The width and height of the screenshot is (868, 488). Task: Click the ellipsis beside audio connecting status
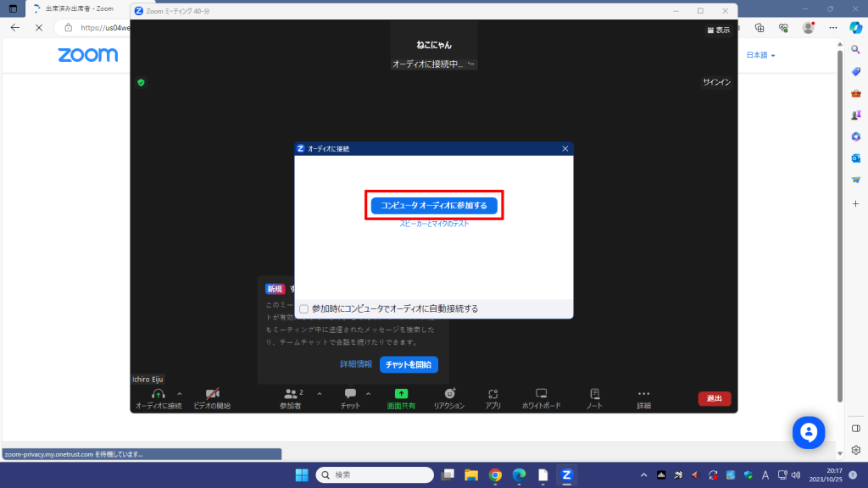[x=471, y=64]
